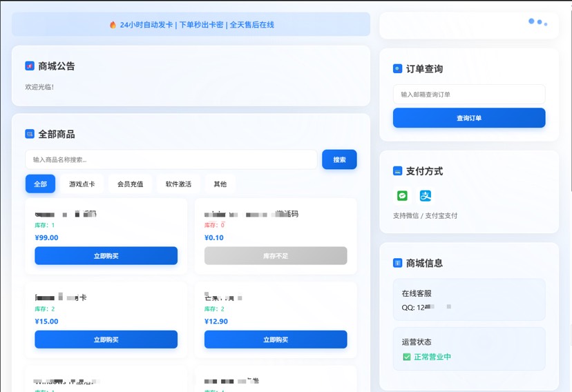Click the 商城公告 announcement icon
Screen dimensions: 572x392
30,66
